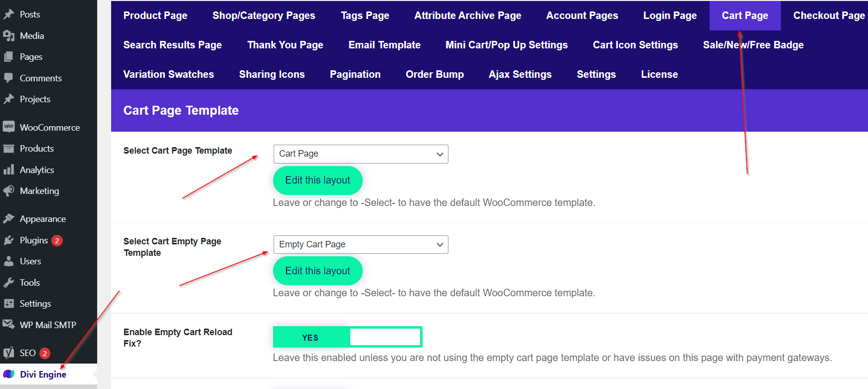Click the Users person icon
The height and width of the screenshot is (389, 868).
(8, 261)
